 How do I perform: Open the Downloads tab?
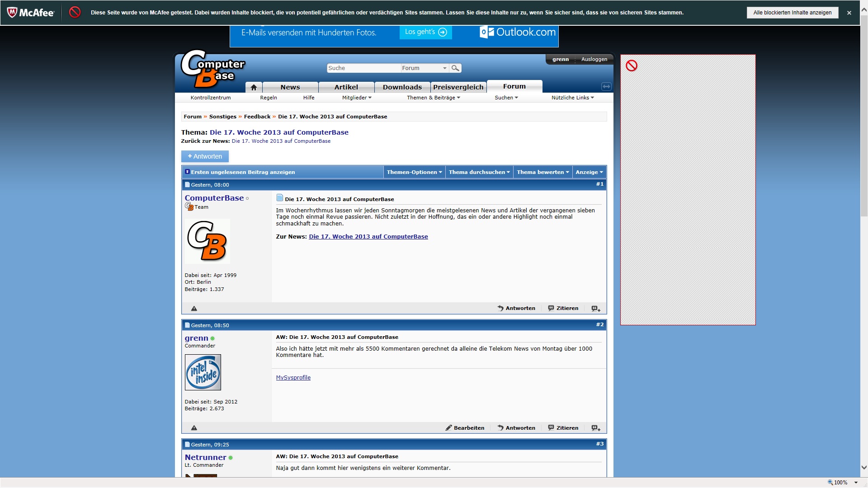pyautogui.click(x=402, y=87)
